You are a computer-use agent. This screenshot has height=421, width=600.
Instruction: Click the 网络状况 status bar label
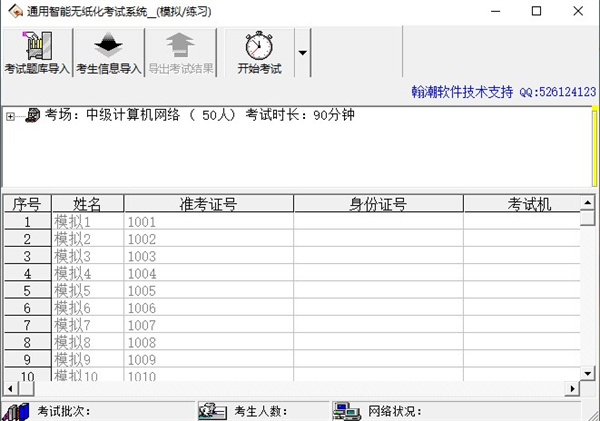click(x=395, y=411)
